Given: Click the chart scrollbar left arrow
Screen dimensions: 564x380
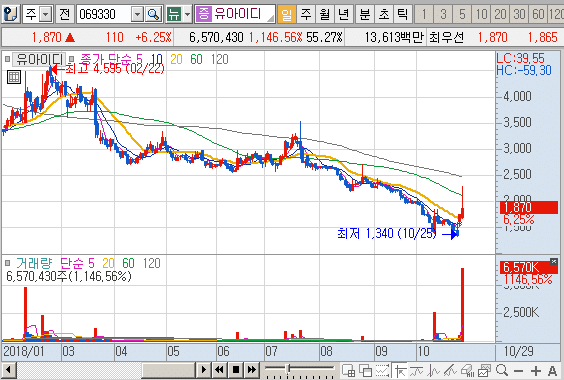Looking at the screenshot, I should (x=9, y=370).
